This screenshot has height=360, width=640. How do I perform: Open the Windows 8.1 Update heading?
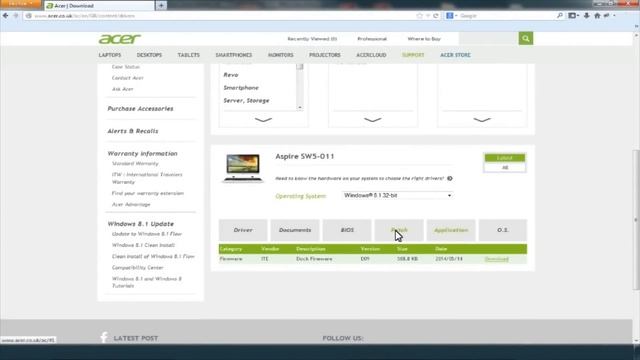140,224
